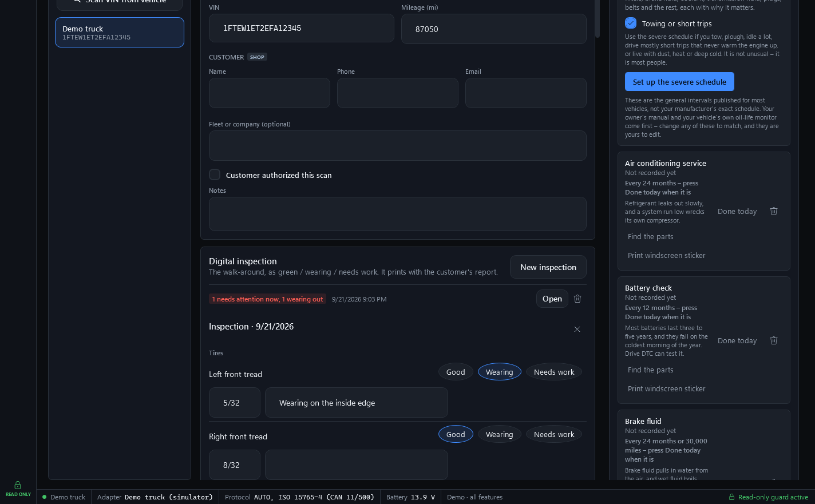Find the parts for Air conditioning service

click(x=651, y=236)
